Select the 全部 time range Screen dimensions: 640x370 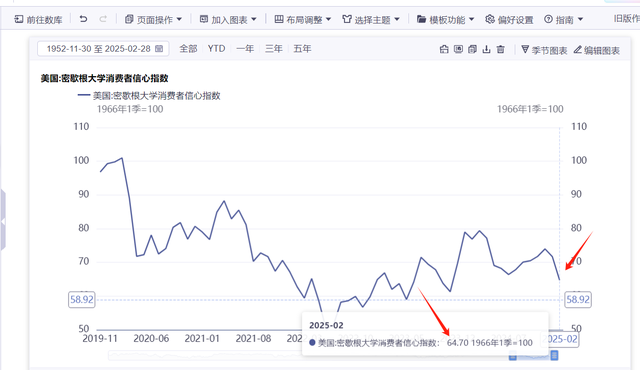click(189, 49)
